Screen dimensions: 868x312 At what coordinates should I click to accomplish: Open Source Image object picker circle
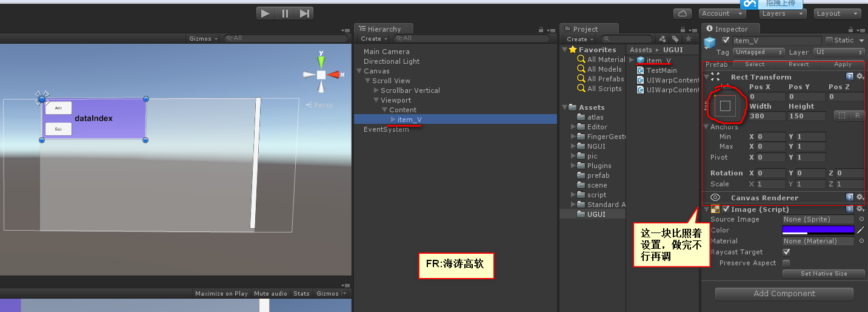[x=861, y=219]
